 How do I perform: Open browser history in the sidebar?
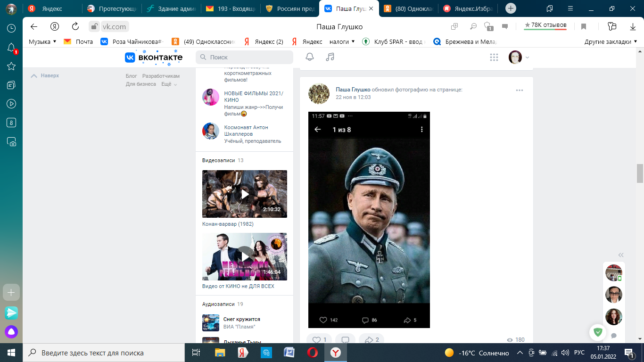click(11, 28)
